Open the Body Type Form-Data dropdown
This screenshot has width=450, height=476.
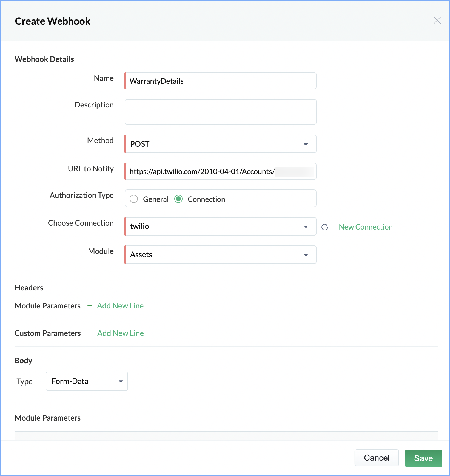87,381
